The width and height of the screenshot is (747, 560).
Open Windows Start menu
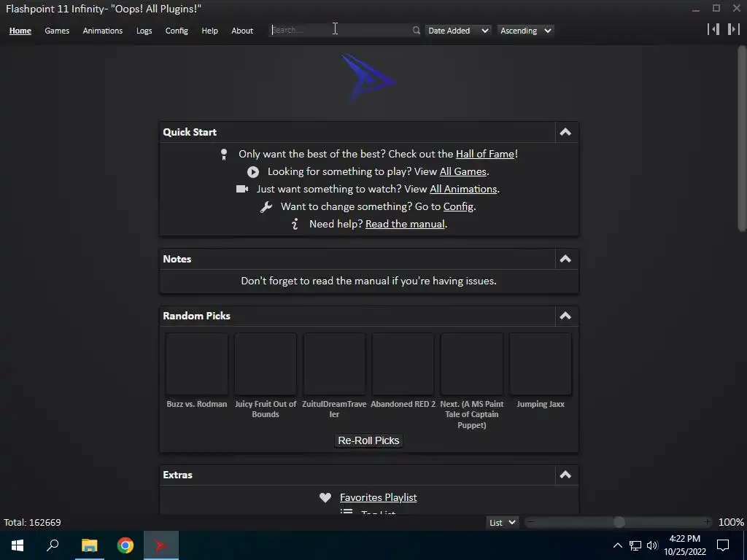tap(18, 545)
